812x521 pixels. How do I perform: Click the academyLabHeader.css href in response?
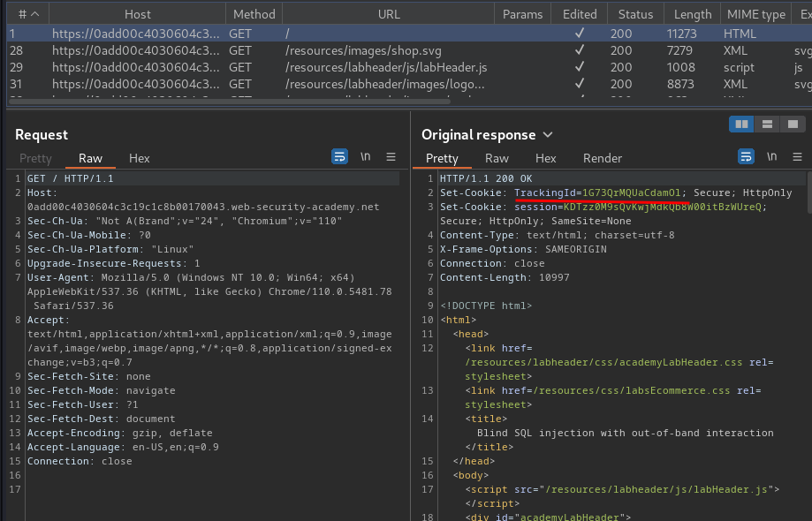(603, 363)
